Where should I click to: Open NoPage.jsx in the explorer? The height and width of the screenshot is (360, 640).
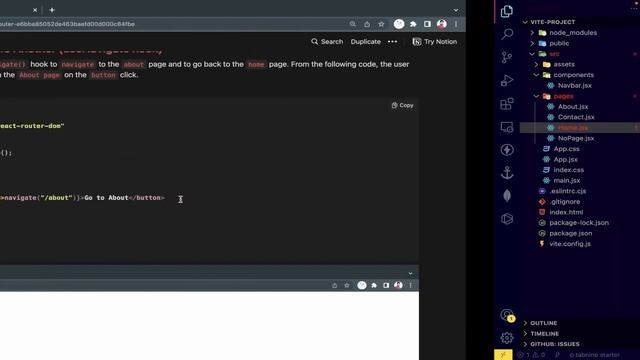[x=576, y=139]
